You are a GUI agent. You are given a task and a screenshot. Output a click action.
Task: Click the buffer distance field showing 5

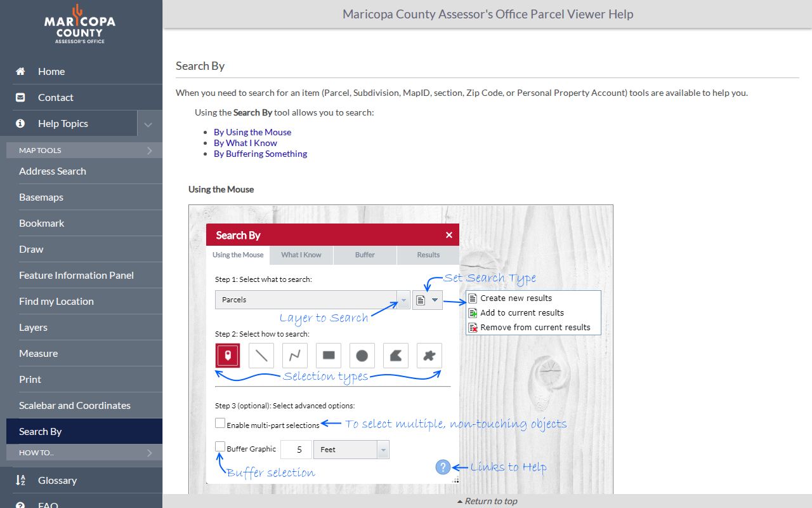click(x=296, y=450)
